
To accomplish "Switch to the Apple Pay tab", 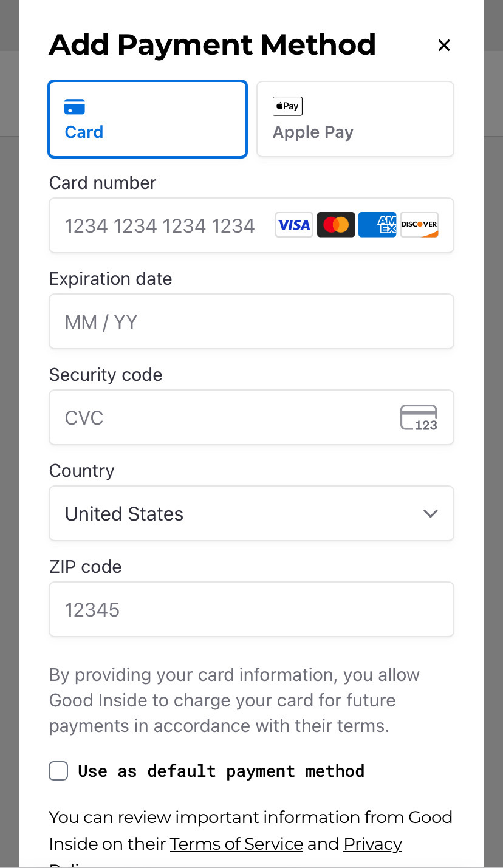I will tap(355, 119).
